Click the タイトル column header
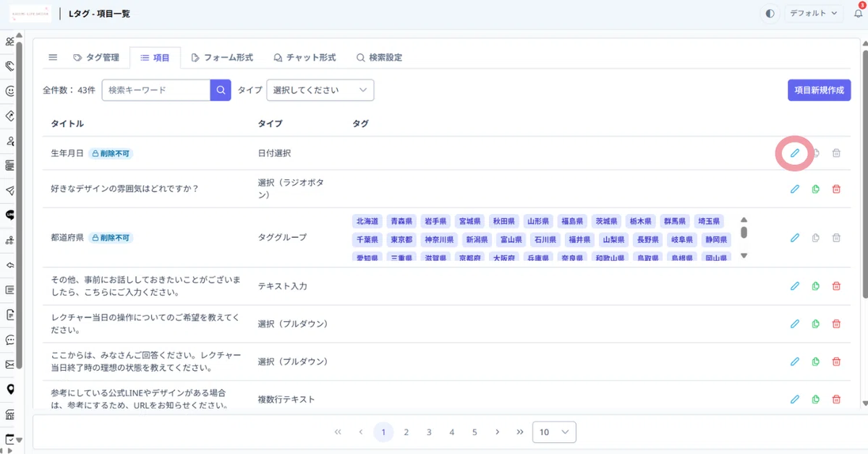868x454 pixels. 67,124
